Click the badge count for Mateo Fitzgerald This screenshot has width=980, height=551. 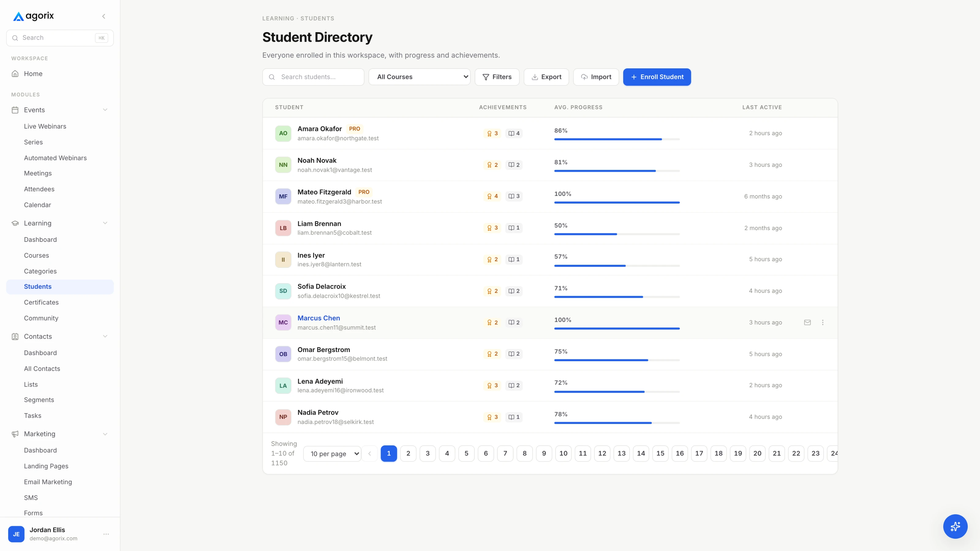coord(492,196)
